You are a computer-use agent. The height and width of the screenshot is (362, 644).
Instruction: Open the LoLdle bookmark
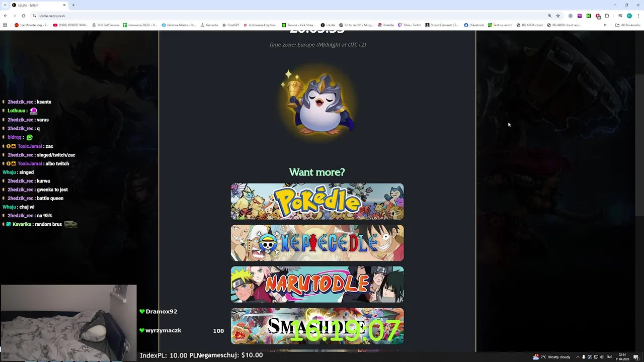[328, 25]
